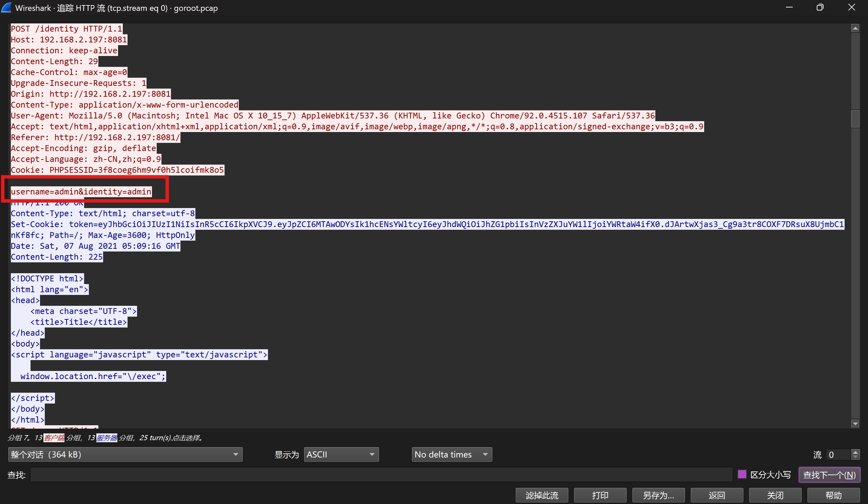Click the Origin: http://192.168.2.197:8081 line

(x=91, y=94)
